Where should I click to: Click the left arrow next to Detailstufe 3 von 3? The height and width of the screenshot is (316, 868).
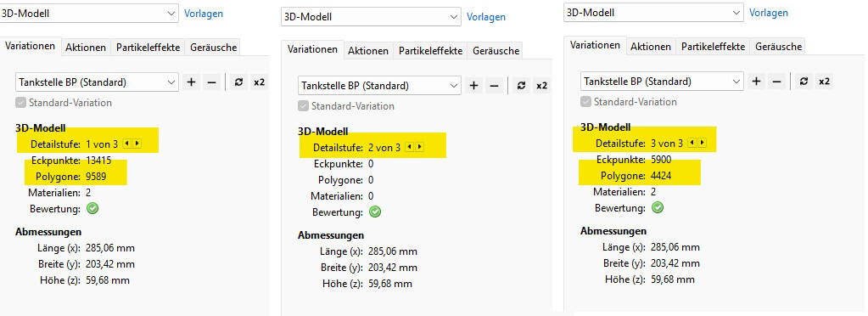691,143
